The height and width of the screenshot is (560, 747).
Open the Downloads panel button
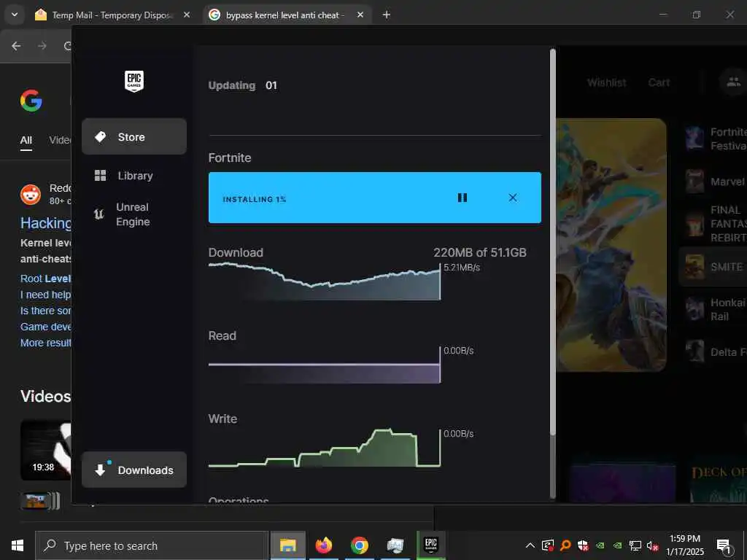[134, 470]
